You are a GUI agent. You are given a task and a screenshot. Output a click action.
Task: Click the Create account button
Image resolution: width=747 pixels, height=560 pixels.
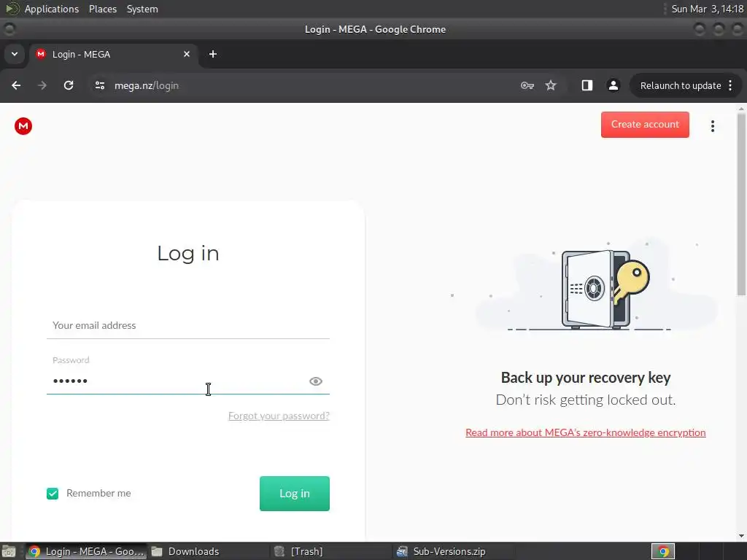(x=645, y=124)
